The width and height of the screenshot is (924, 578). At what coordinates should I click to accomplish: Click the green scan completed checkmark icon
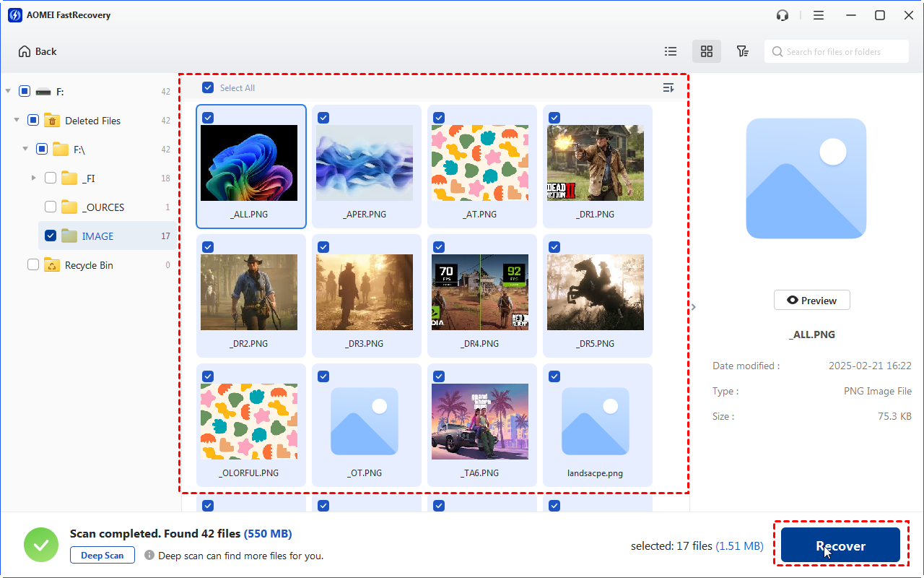[x=41, y=545]
